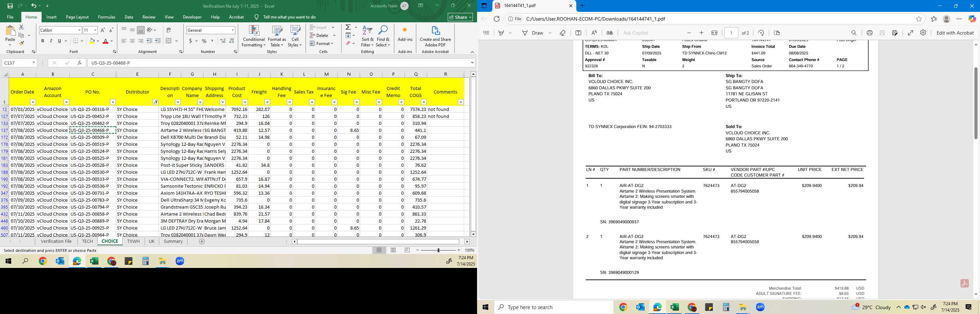Toggle Wrap Text in Alignment group
Screen dimensions: 980x314
pos(169,30)
